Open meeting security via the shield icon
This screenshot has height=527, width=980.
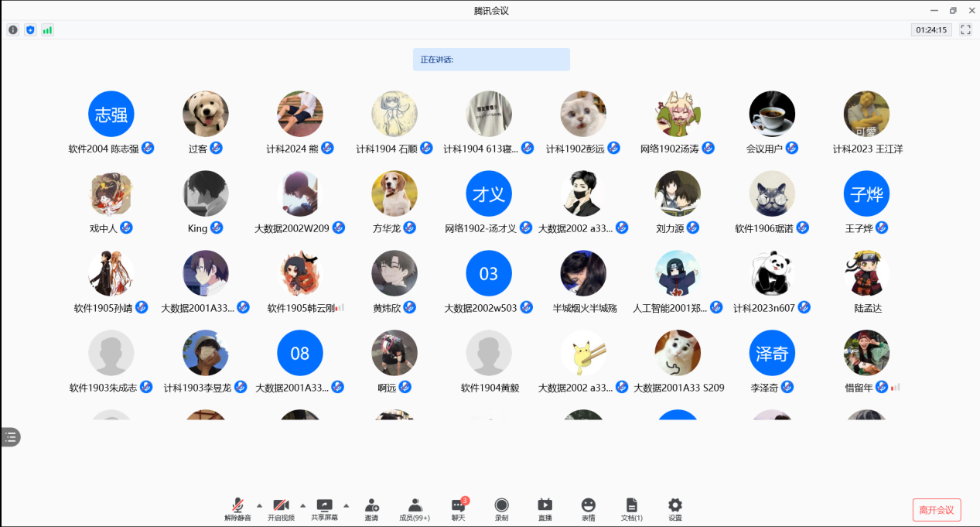pos(30,29)
